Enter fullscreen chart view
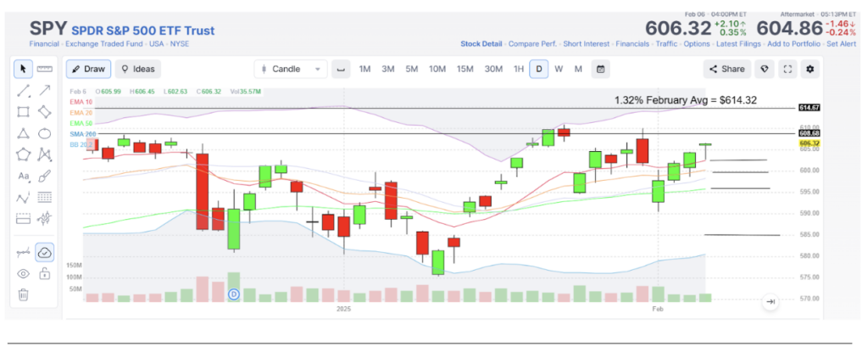Screen dimensions: 868x353 click(788, 70)
